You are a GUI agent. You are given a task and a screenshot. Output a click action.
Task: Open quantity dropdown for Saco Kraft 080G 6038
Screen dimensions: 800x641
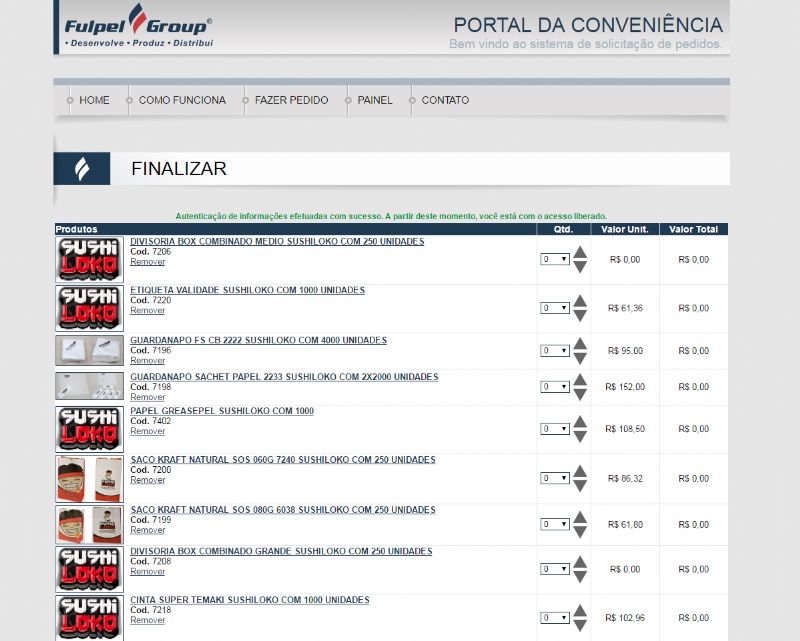pyautogui.click(x=555, y=524)
